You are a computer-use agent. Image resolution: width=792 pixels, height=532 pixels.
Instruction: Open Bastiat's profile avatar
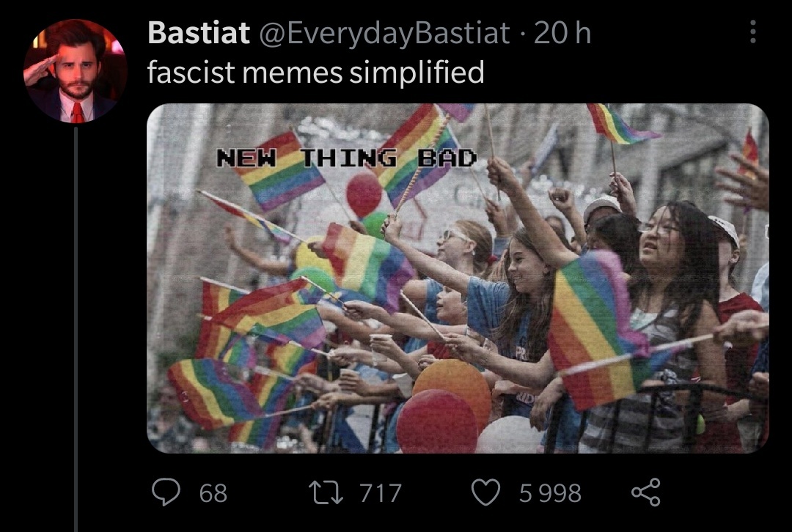(x=76, y=71)
